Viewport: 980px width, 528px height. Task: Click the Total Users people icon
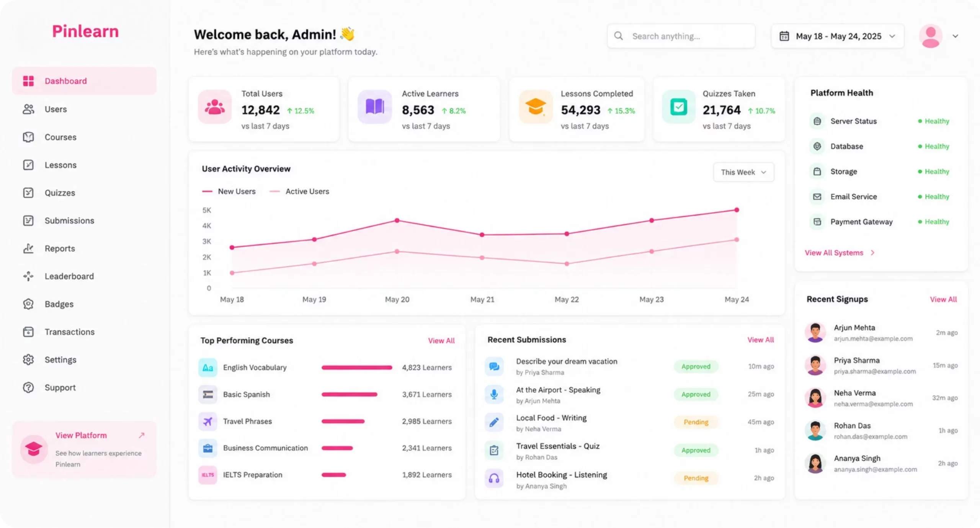[214, 107]
